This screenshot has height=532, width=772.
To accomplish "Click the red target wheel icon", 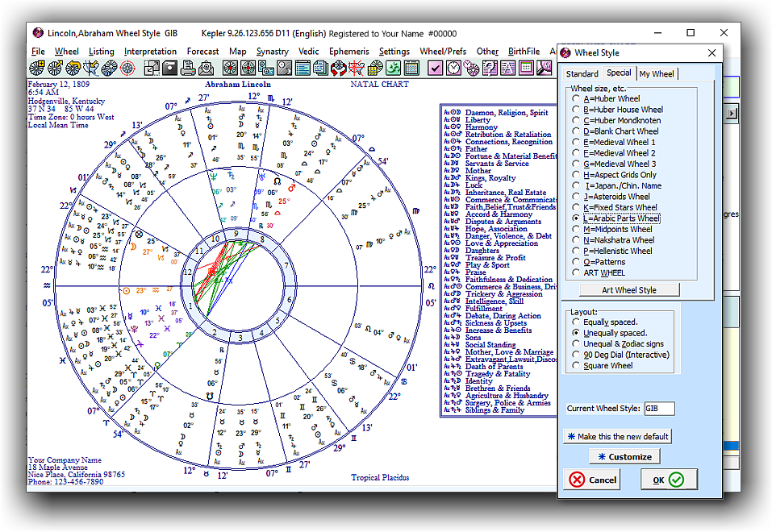I will click(x=127, y=69).
